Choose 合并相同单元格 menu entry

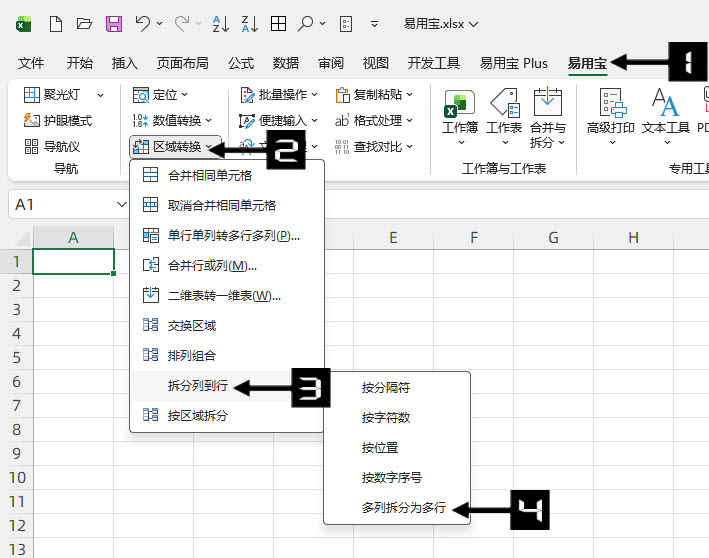click(209, 175)
